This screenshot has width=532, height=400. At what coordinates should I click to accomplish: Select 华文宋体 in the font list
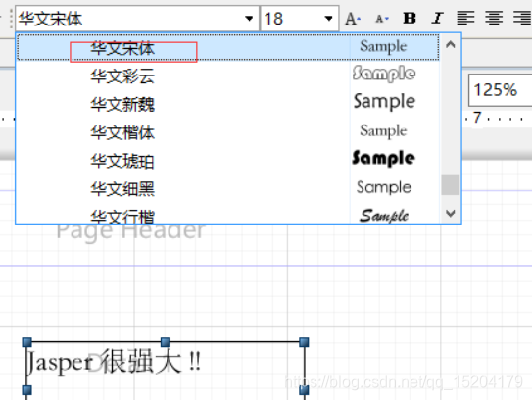(x=228, y=47)
